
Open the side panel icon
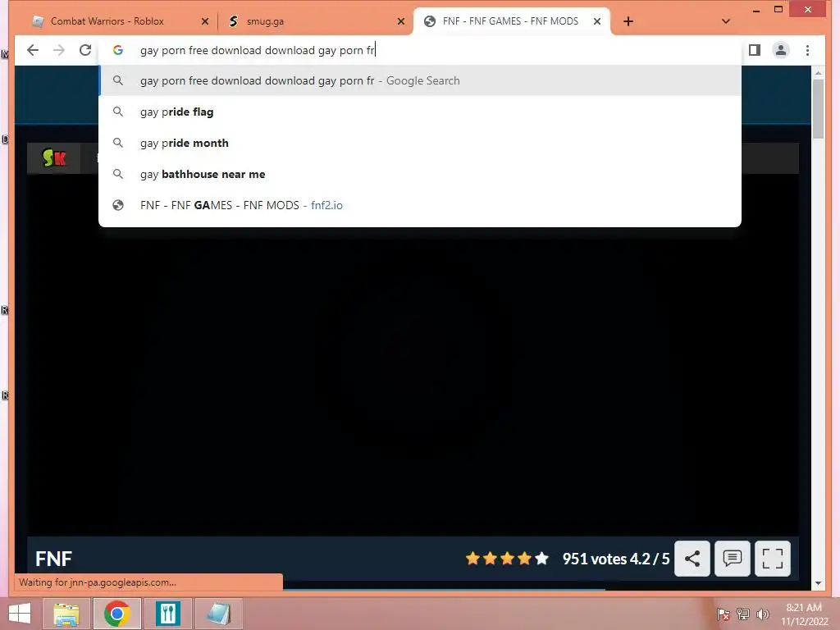(x=755, y=50)
